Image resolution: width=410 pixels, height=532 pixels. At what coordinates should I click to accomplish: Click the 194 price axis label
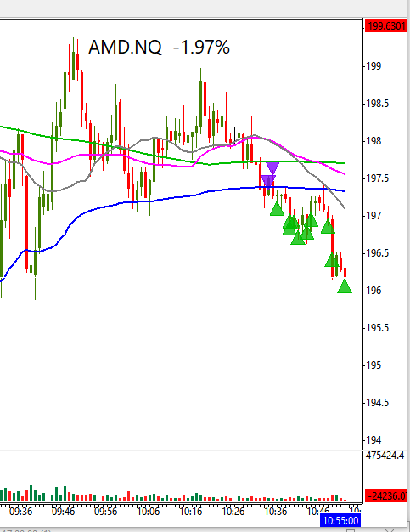(x=373, y=440)
